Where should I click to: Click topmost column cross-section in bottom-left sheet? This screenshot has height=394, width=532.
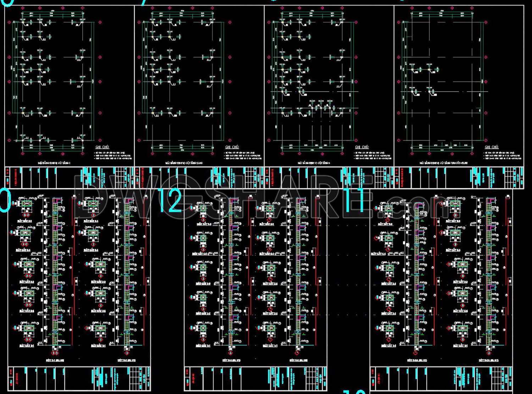click(x=26, y=204)
